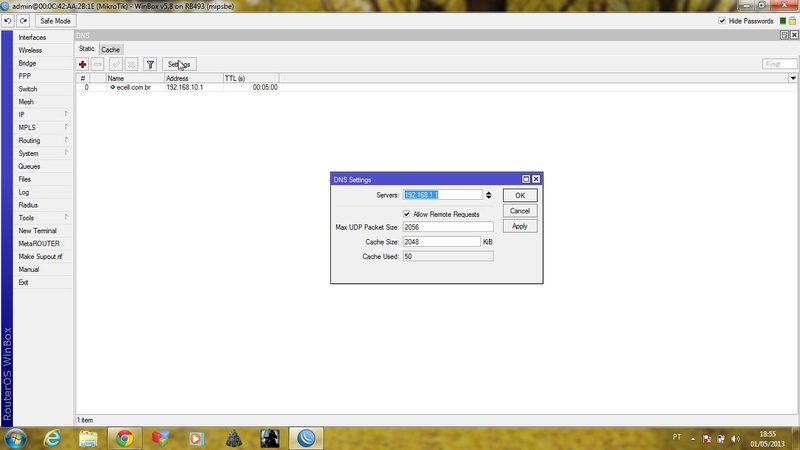Open Google Chrome from taskbar
Screen dimensions: 800x450
point(124,438)
